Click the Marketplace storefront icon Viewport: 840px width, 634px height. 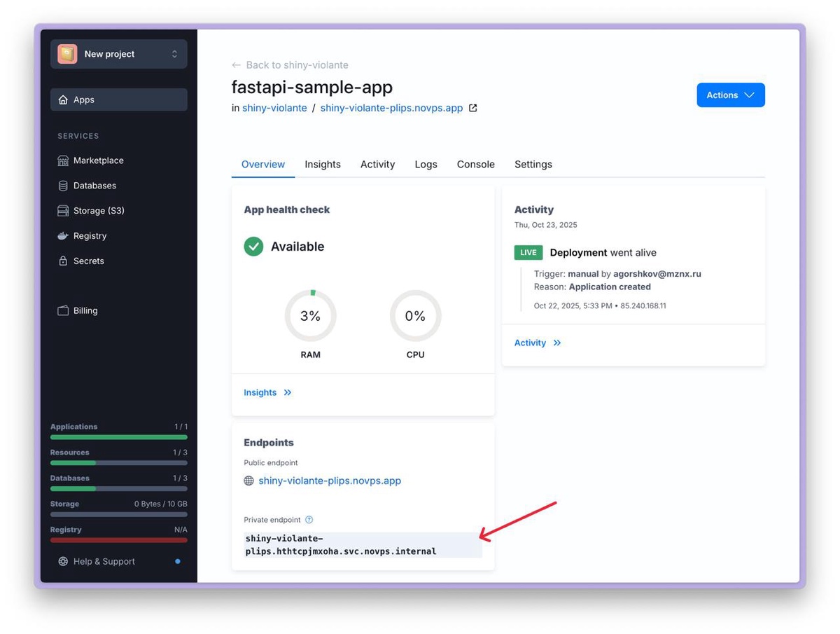coord(63,160)
